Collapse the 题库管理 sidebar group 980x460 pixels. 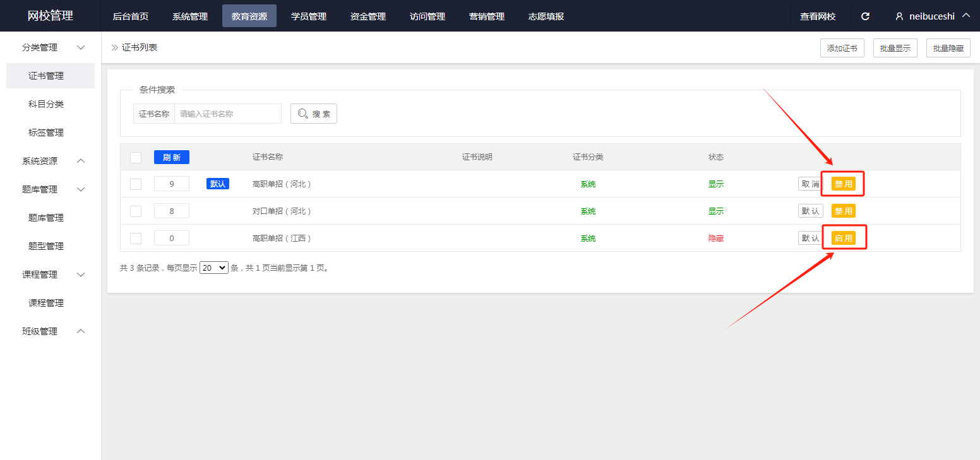pos(81,189)
